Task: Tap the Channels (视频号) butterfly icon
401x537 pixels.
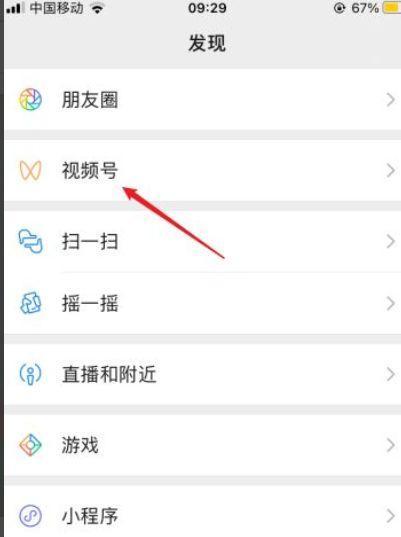Action: coord(30,170)
